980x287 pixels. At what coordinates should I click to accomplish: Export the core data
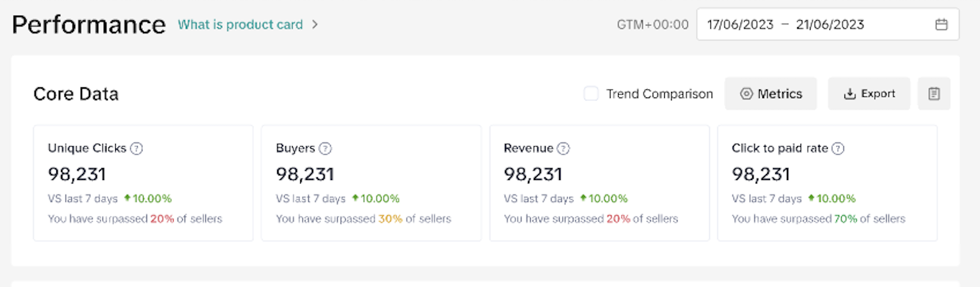(869, 93)
